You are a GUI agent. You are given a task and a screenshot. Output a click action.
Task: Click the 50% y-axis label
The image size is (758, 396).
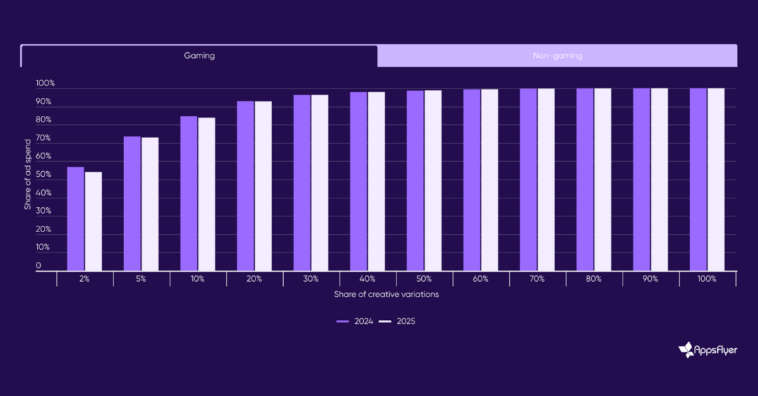click(43, 175)
